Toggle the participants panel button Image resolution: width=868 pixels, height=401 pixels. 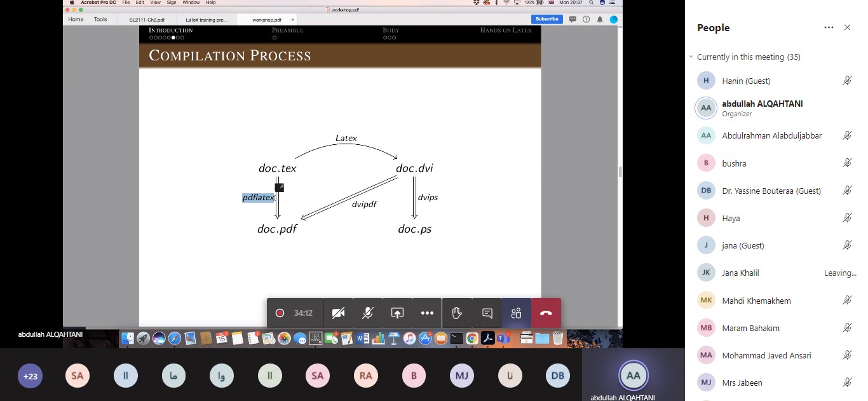pos(516,313)
